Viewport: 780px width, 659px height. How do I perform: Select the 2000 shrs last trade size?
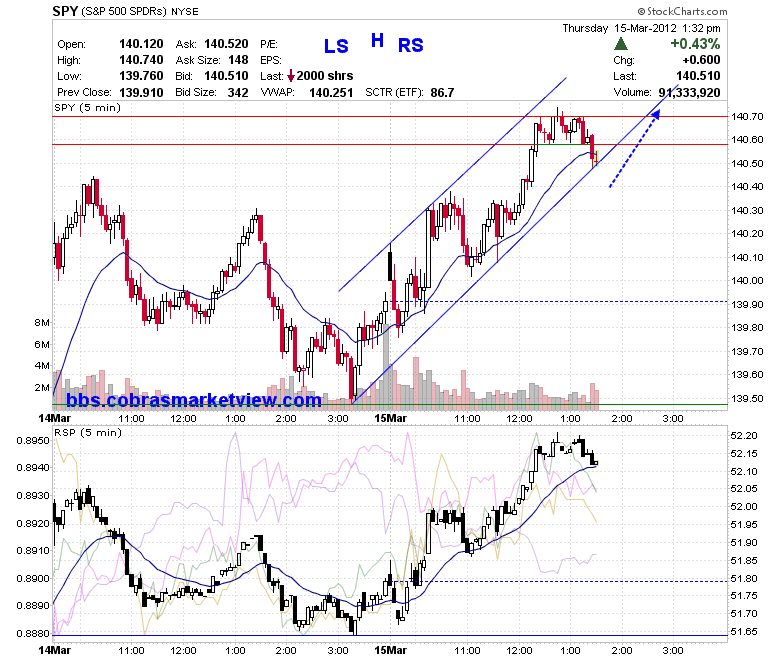tap(325, 76)
